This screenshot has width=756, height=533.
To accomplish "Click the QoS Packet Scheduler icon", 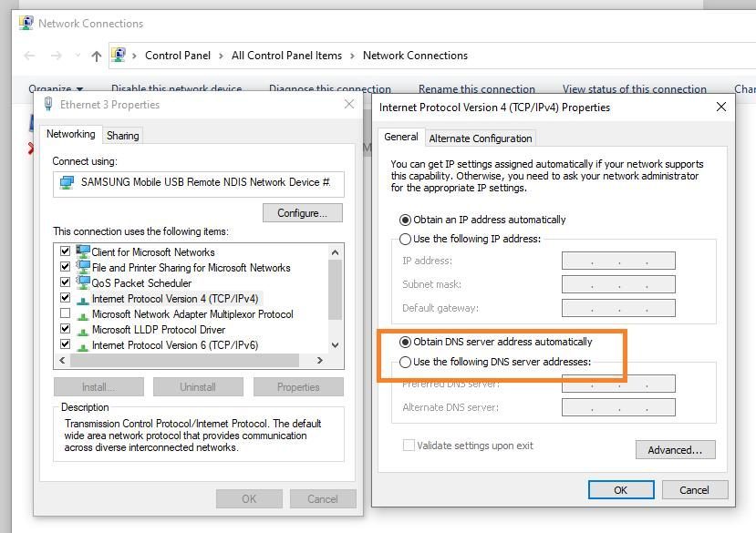I will click(83, 282).
